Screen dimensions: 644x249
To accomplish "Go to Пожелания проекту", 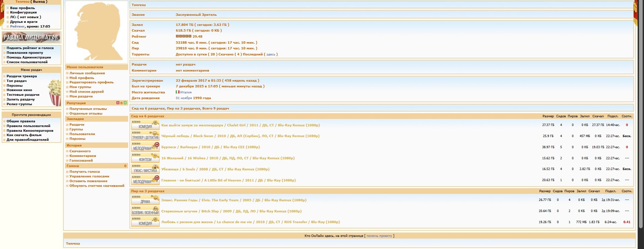I will tap(25, 53).
